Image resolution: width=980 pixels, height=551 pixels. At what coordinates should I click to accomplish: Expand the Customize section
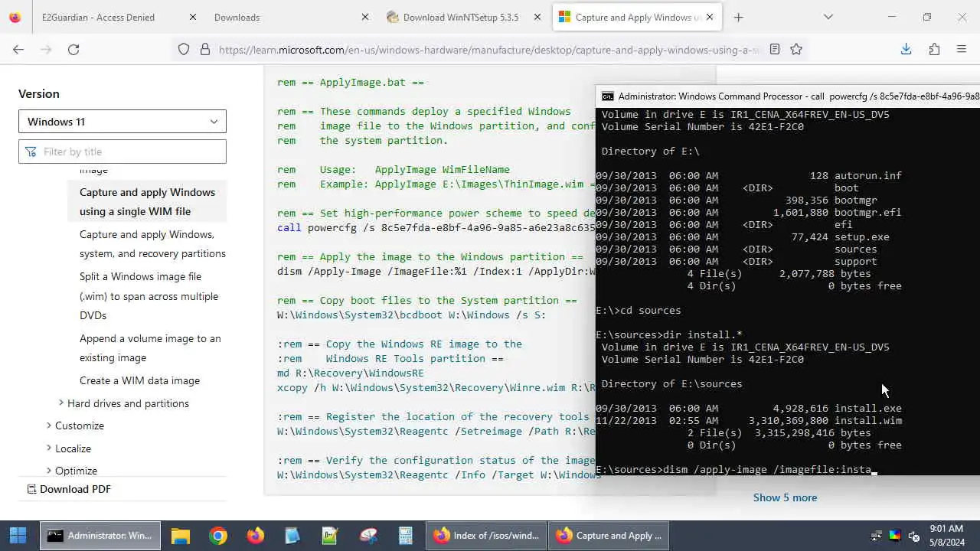[49, 425]
